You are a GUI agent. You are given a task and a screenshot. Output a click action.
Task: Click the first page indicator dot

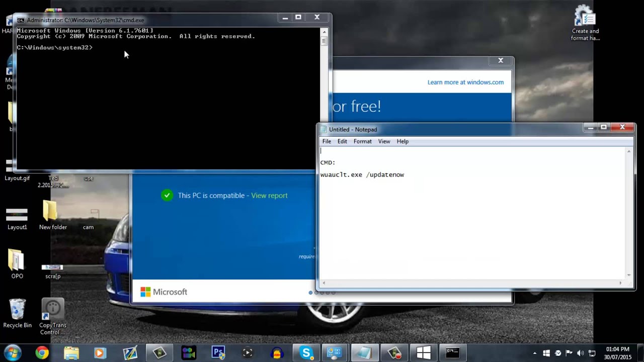310,293
